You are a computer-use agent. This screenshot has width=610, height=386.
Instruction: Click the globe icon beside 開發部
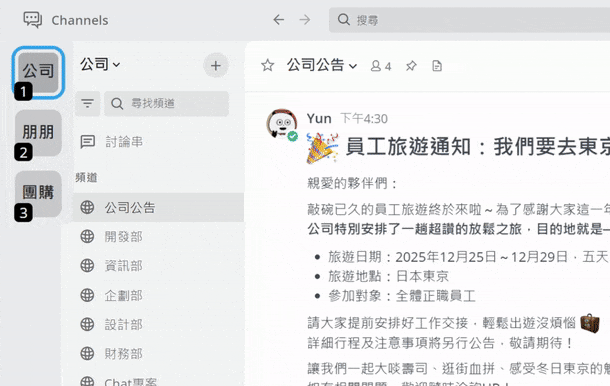pyautogui.click(x=87, y=237)
